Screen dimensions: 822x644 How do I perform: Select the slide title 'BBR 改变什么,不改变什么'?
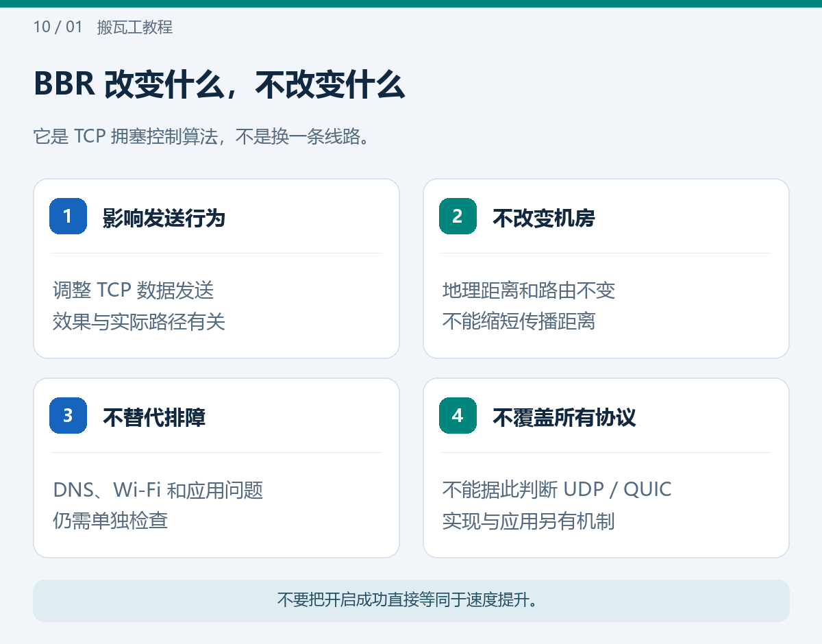point(219,86)
